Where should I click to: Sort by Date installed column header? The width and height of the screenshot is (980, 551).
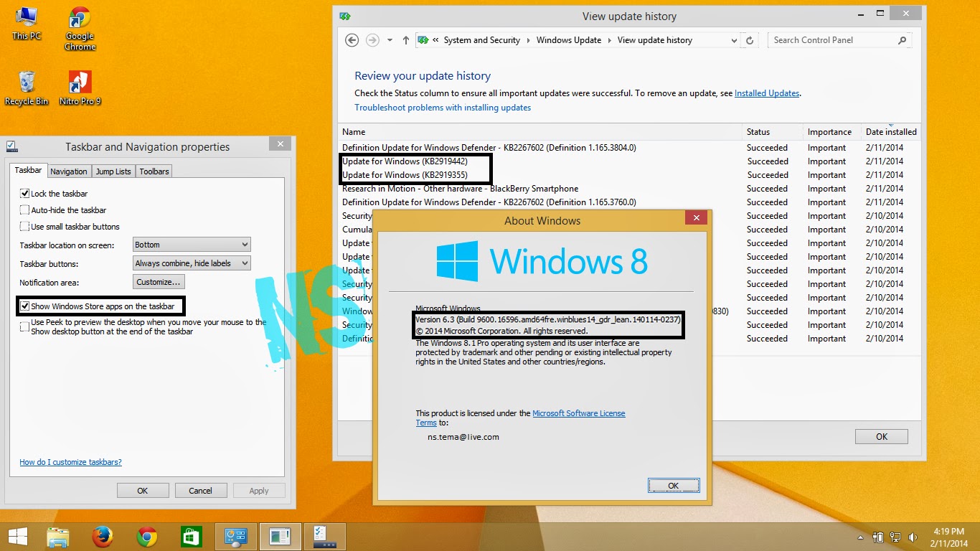[x=891, y=132]
